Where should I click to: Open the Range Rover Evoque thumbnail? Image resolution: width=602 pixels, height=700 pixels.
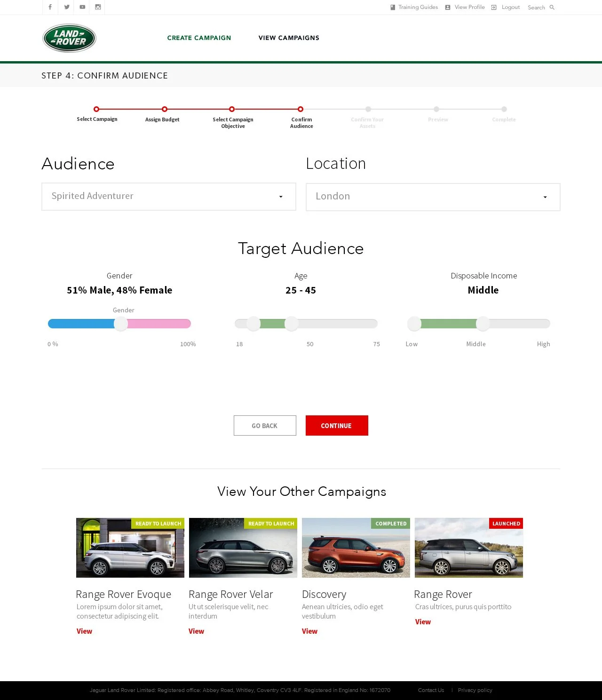tap(130, 548)
